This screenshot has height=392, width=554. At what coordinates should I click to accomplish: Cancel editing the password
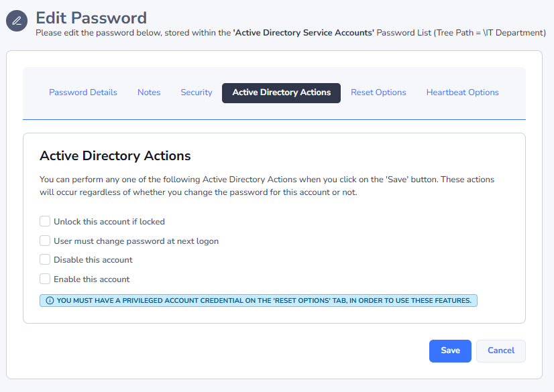[x=500, y=350]
